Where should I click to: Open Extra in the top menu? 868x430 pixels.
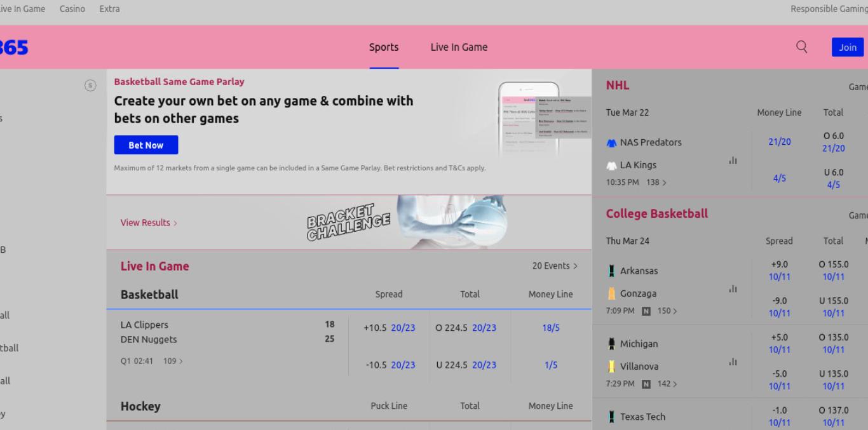(109, 9)
